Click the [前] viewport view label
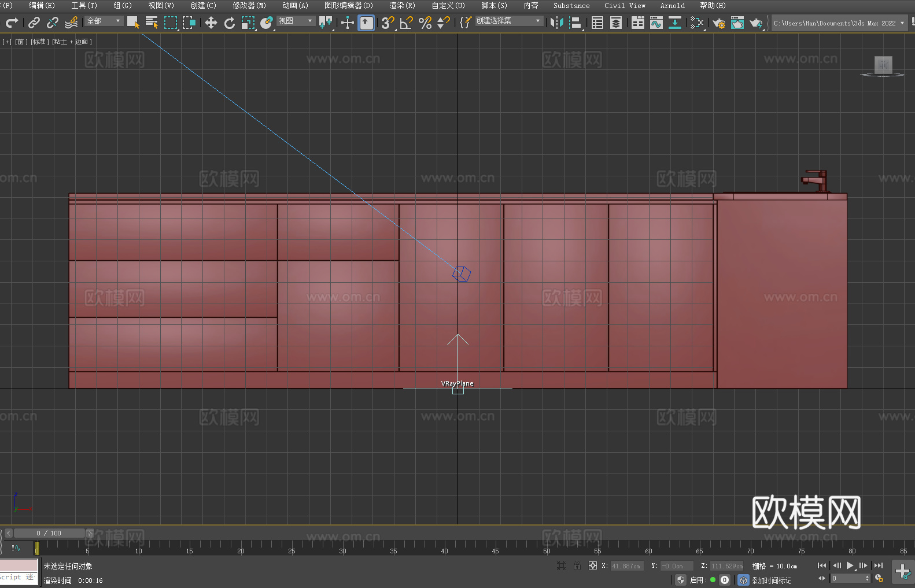This screenshot has height=588, width=915. [21, 42]
